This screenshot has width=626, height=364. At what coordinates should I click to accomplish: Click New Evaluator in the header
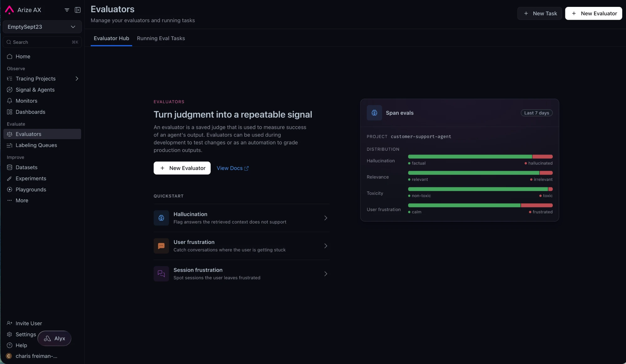click(593, 13)
